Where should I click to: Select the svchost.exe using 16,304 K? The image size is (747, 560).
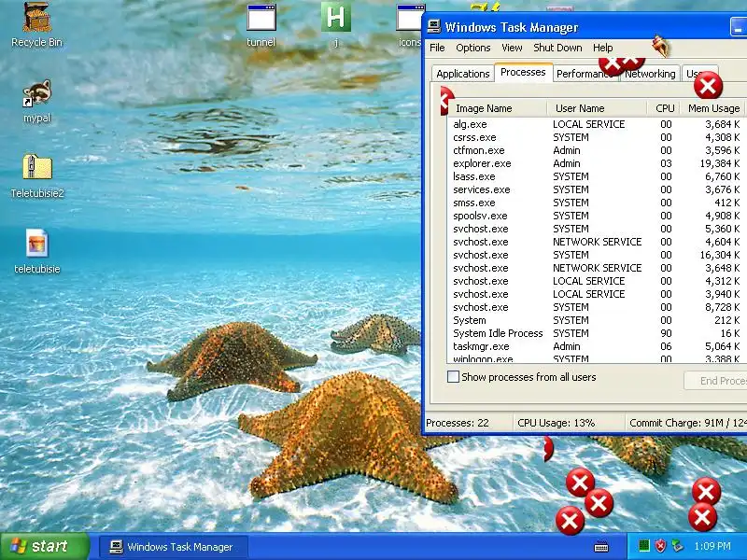point(597,255)
